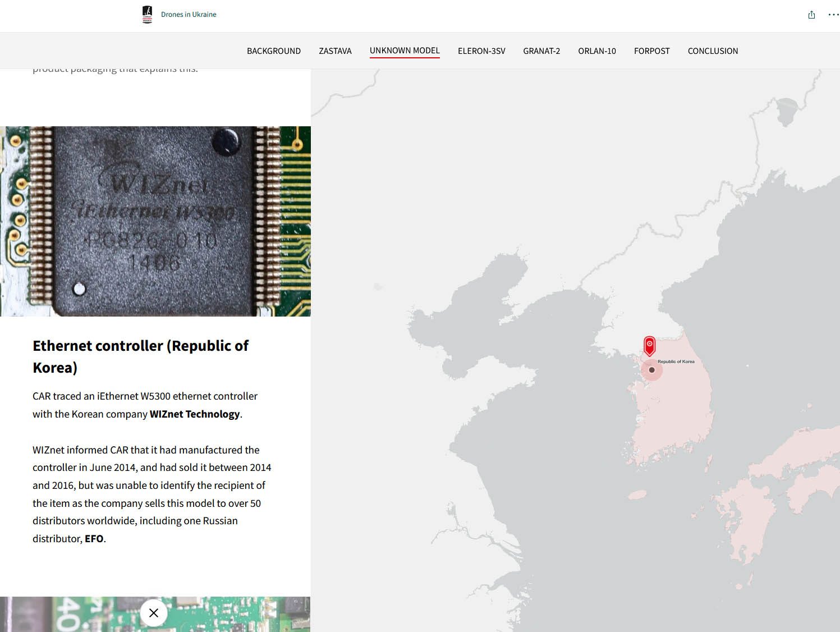Jump to the CONCLUSION section

pos(713,51)
